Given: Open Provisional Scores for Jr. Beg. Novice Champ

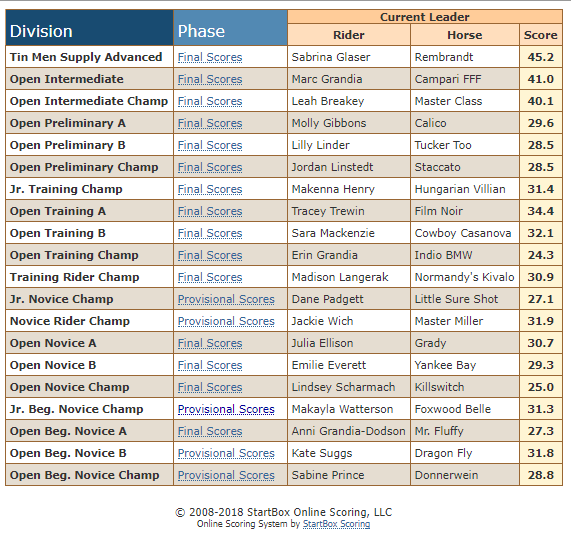Looking at the screenshot, I should (226, 409).
